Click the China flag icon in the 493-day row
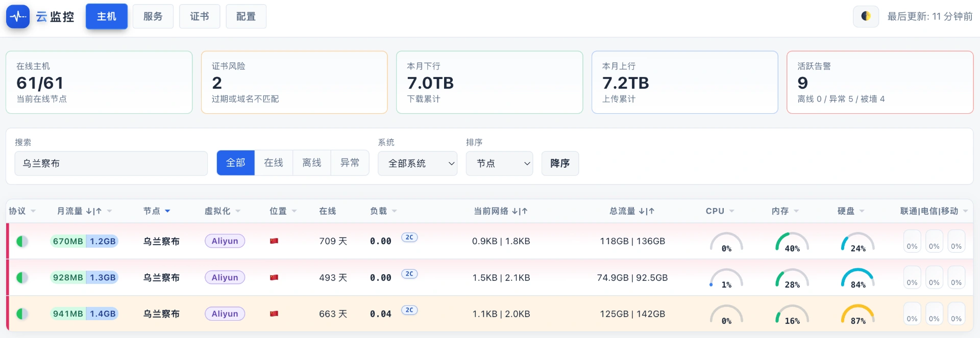The width and height of the screenshot is (980, 338). 274,277
